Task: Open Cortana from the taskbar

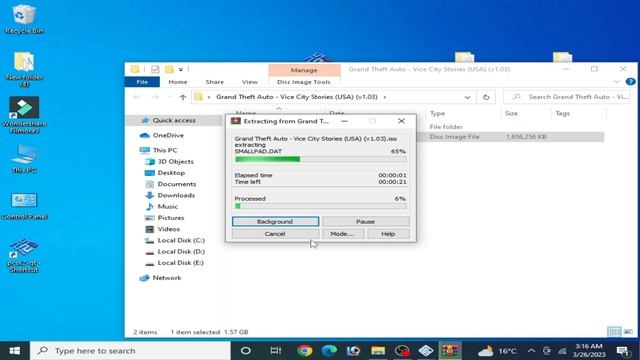Action: (x=245, y=351)
